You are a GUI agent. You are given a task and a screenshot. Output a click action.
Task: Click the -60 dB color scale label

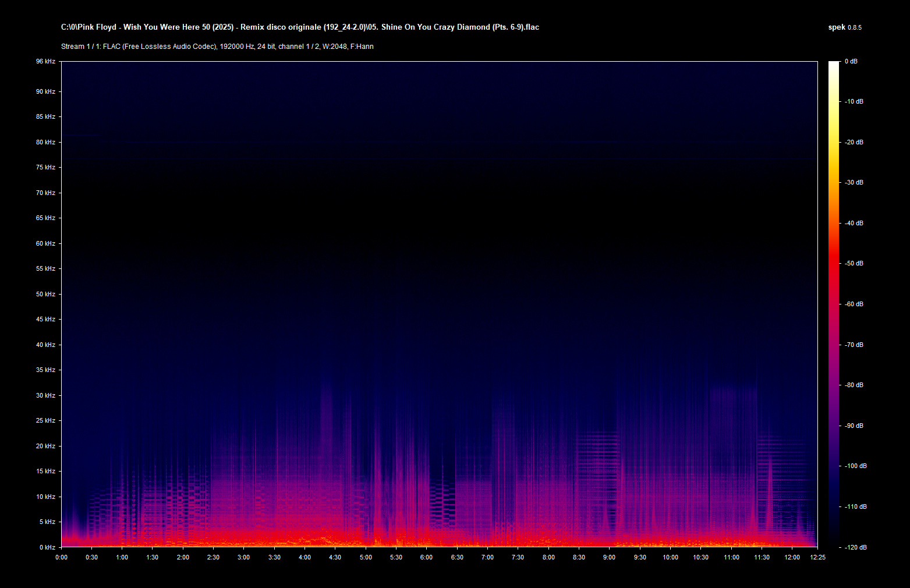pos(854,304)
